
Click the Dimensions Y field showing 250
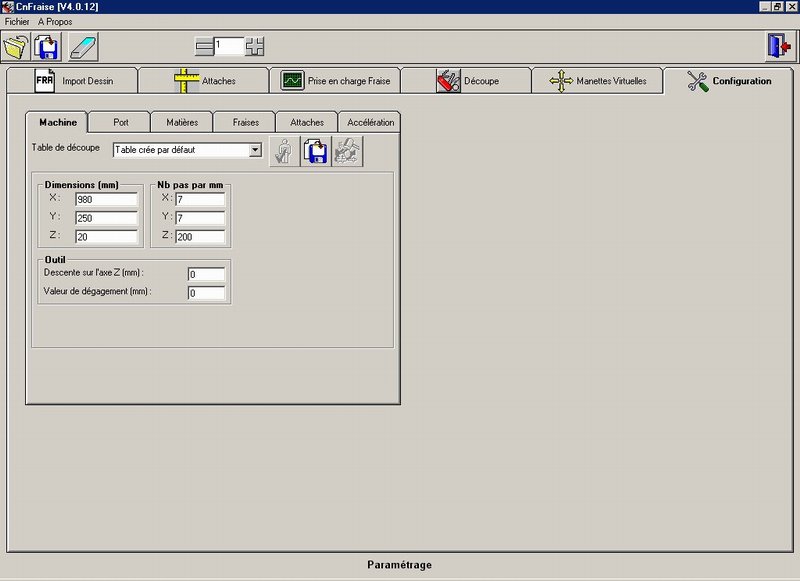pyautogui.click(x=106, y=218)
